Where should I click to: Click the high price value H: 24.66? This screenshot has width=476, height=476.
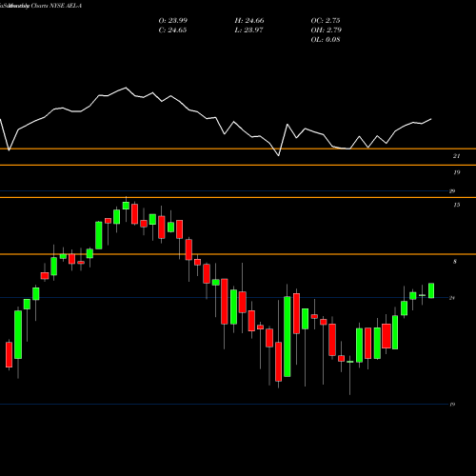pos(249,21)
